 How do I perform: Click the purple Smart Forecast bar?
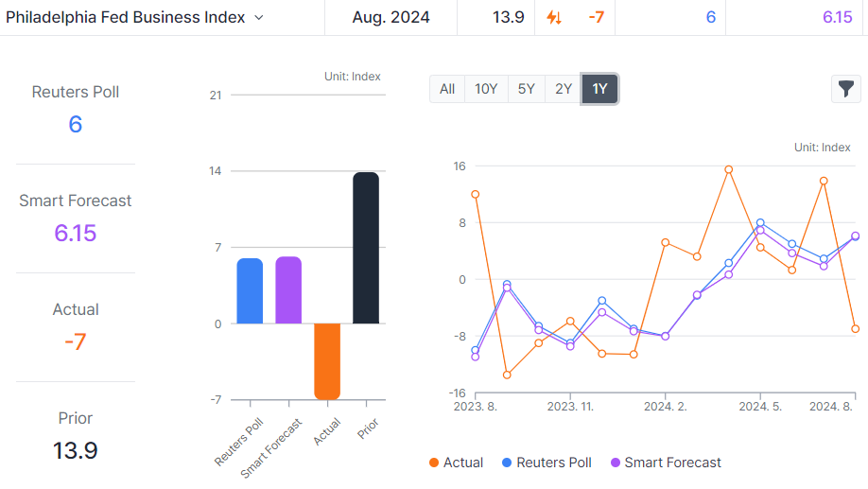click(288, 290)
